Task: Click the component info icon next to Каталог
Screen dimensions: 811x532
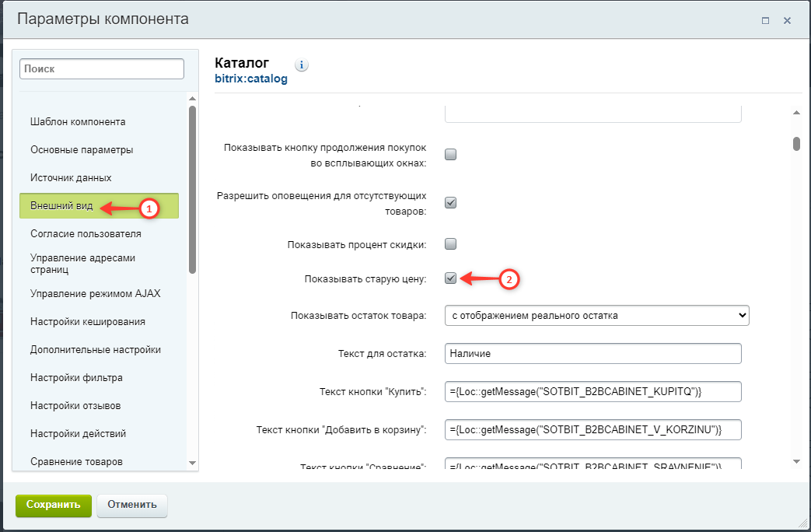Action: tap(302, 65)
